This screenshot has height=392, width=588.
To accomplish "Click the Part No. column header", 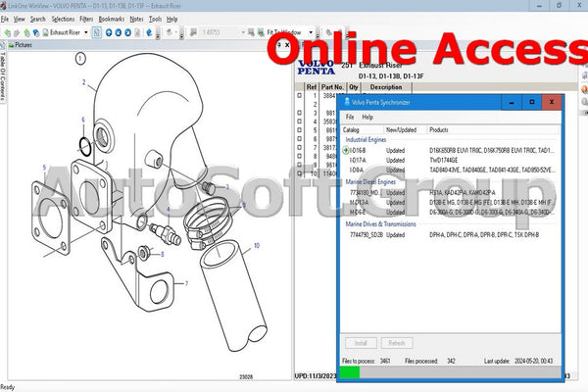I will point(332,87).
